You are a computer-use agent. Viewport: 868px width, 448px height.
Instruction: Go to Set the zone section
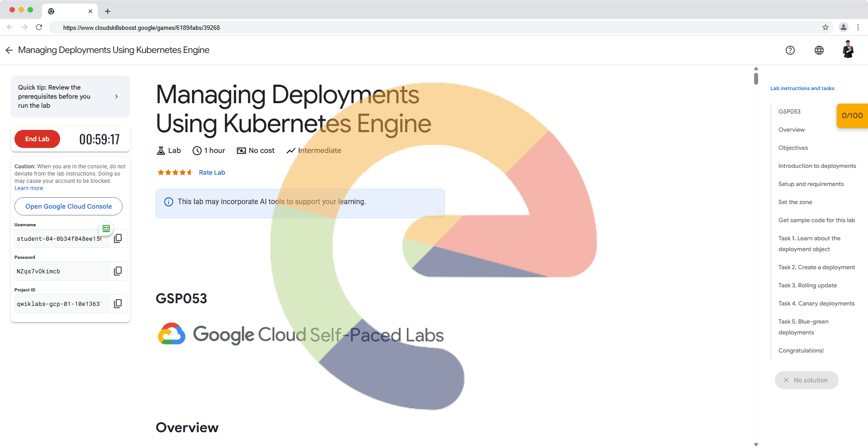tap(795, 202)
